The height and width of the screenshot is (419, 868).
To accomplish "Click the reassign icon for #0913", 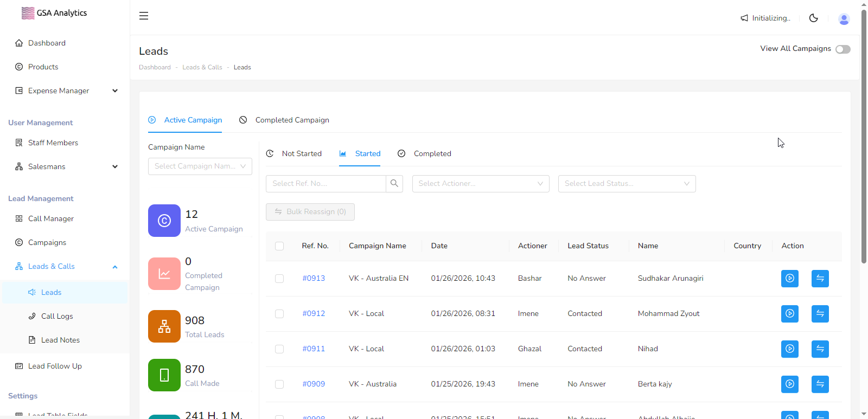I will point(820,279).
